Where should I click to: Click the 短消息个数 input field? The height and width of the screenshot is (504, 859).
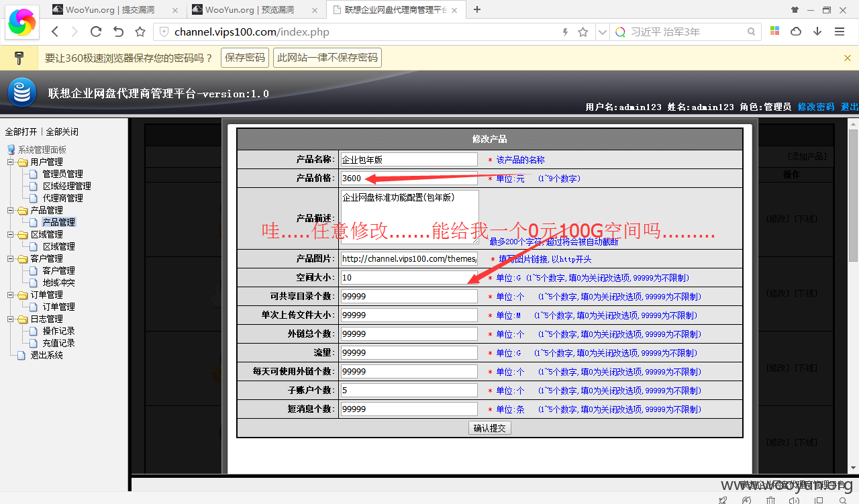409,409
